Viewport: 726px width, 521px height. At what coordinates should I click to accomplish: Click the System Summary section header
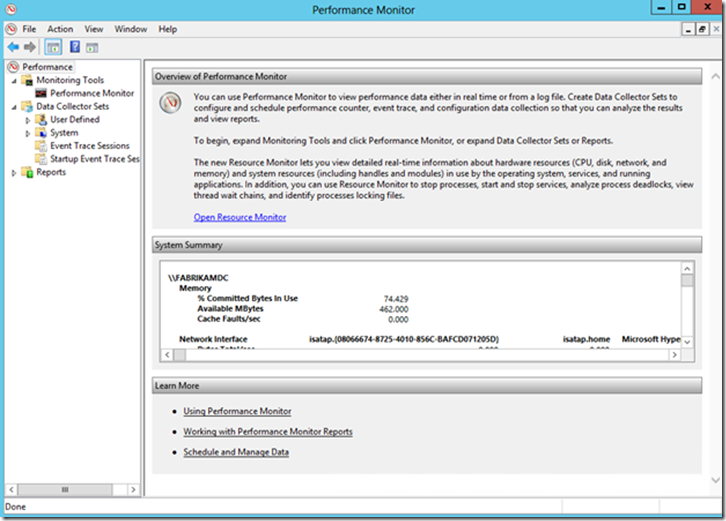click(x=427, y=245)
